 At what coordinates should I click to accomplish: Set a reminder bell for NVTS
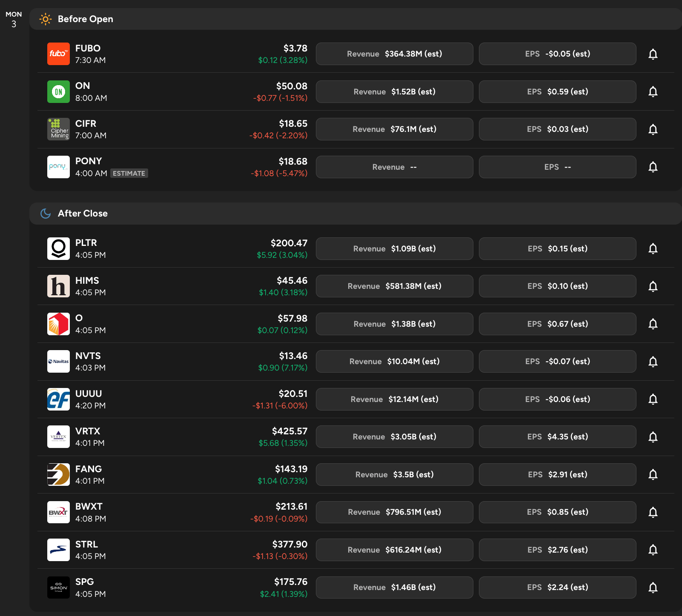pos(653,362)
